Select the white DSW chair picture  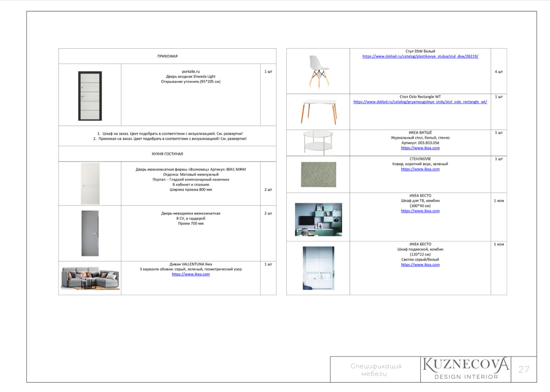tap(319, 72)
